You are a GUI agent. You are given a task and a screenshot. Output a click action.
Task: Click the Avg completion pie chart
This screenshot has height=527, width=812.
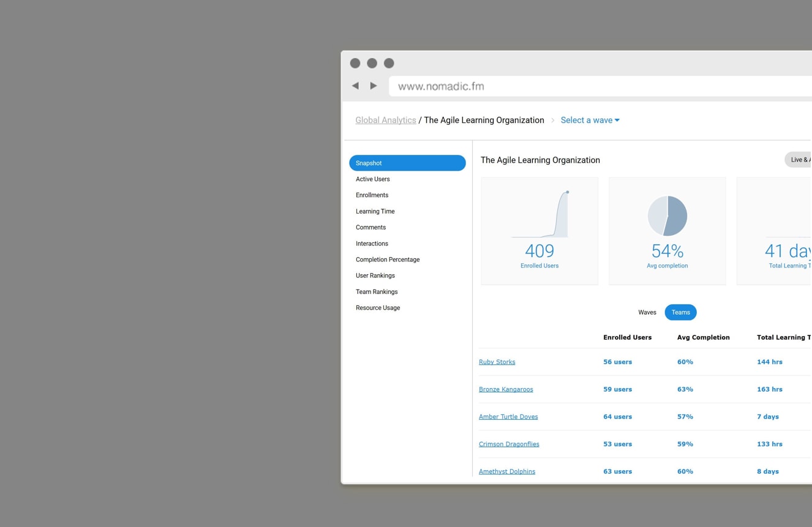[x=667, y=216]
